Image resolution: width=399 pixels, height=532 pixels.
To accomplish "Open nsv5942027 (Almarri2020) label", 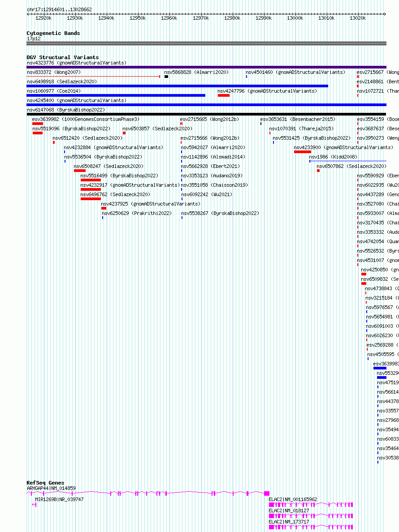I will 213,148.
